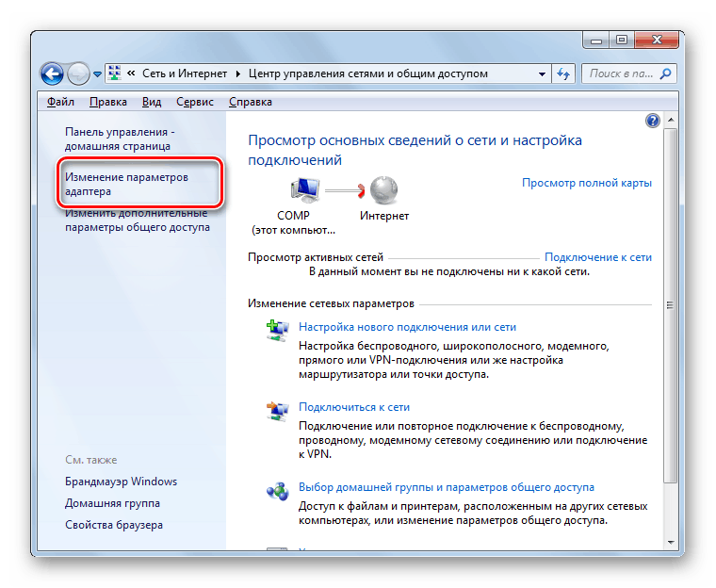Open 'Подключиться к сети' link
Viewport: 716px width, 588px height.
click(354, 407)
